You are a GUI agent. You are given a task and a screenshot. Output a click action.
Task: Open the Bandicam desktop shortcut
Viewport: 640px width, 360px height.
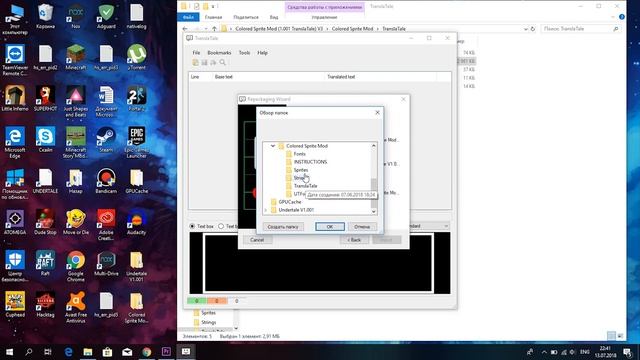106,181
